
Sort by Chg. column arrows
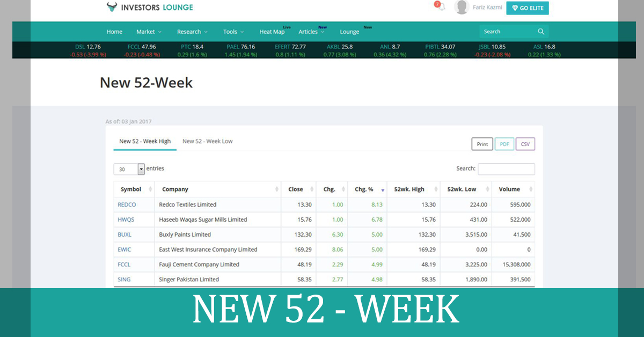(343, 189)
